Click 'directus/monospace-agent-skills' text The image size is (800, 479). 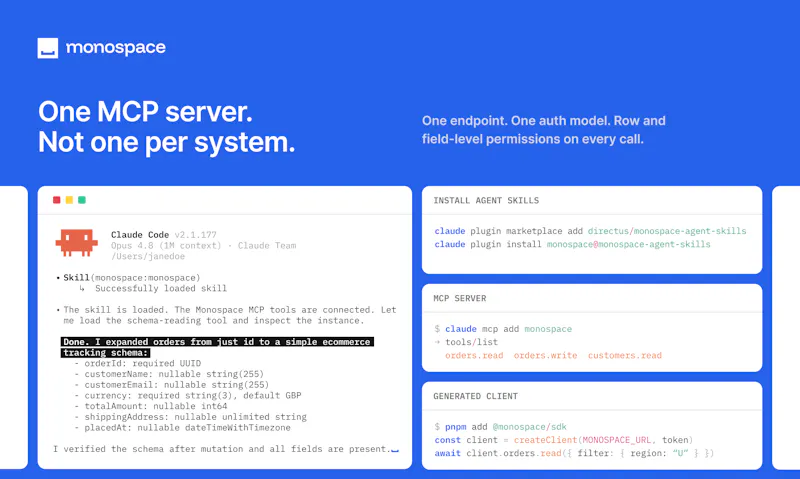pyautogui.click(x=667, y=231)
